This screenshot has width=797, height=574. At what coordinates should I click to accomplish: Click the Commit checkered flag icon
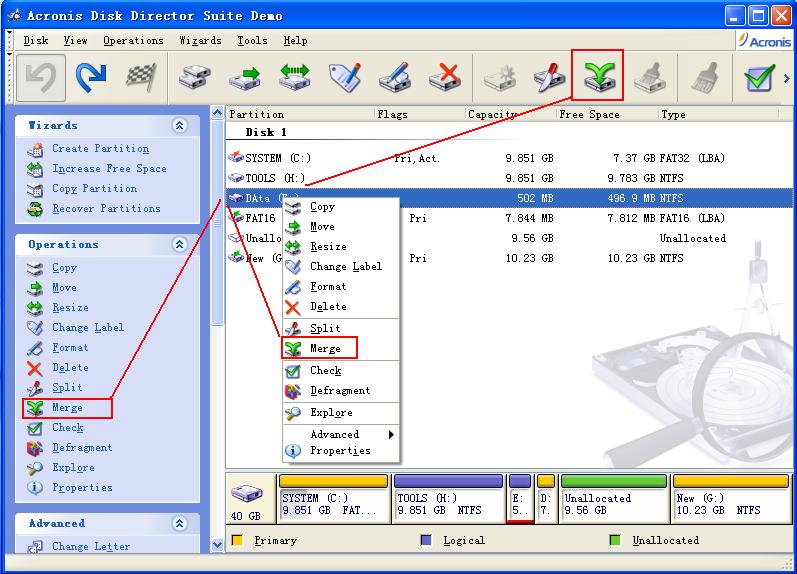tap(141, 78)
